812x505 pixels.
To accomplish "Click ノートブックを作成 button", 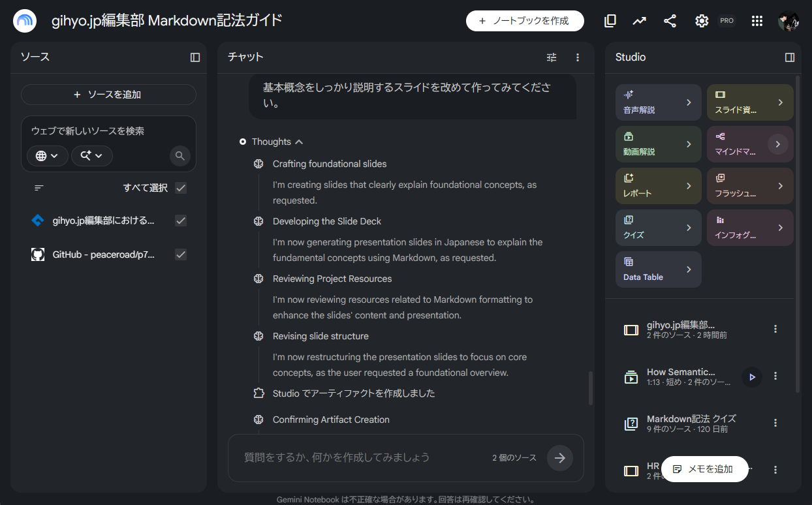I will (x=525, y=21).
